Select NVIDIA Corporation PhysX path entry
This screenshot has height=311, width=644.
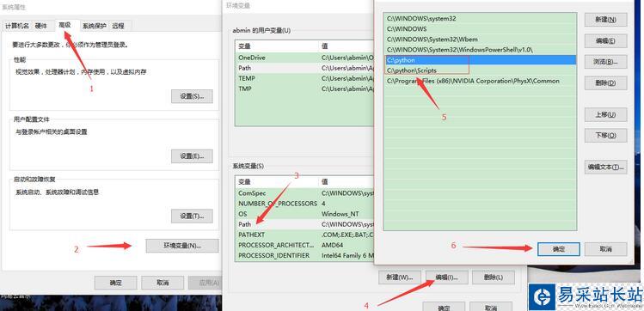point(480,81)
